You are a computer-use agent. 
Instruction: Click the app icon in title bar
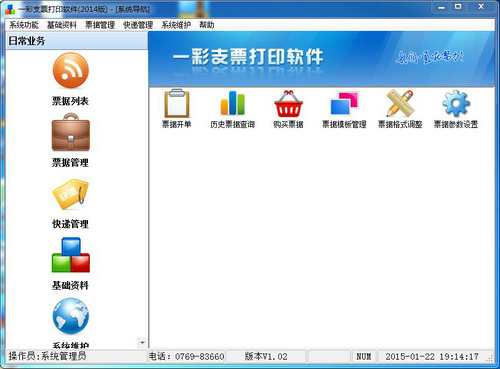coord(10,9)
